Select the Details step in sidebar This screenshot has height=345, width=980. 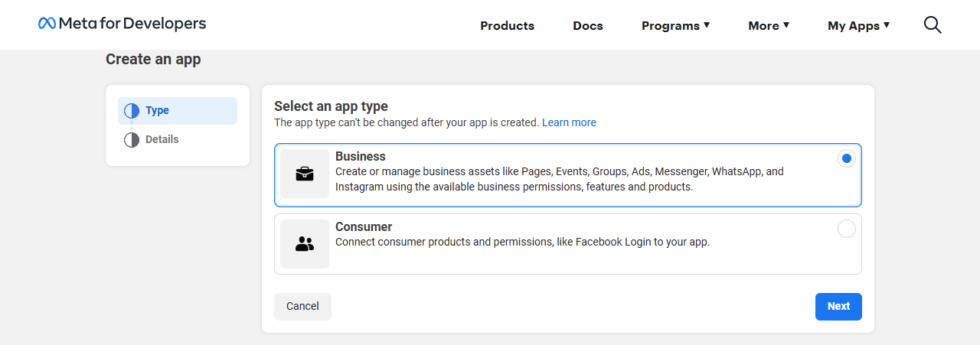pyautogui.click(x=178, y=140)
